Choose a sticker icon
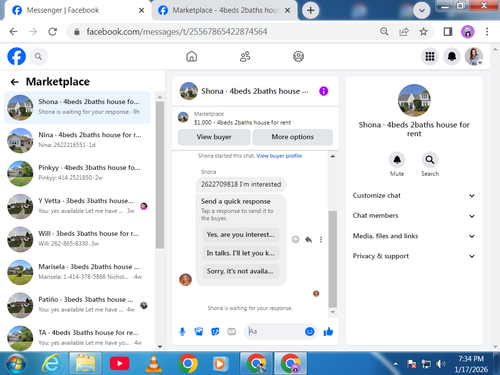This screenshot has height=375, width=500. coord(215,332)
